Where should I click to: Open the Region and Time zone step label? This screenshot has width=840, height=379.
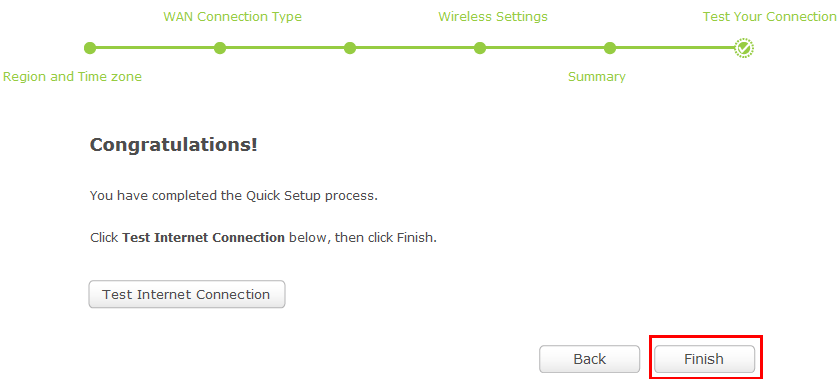pos(72,77)
